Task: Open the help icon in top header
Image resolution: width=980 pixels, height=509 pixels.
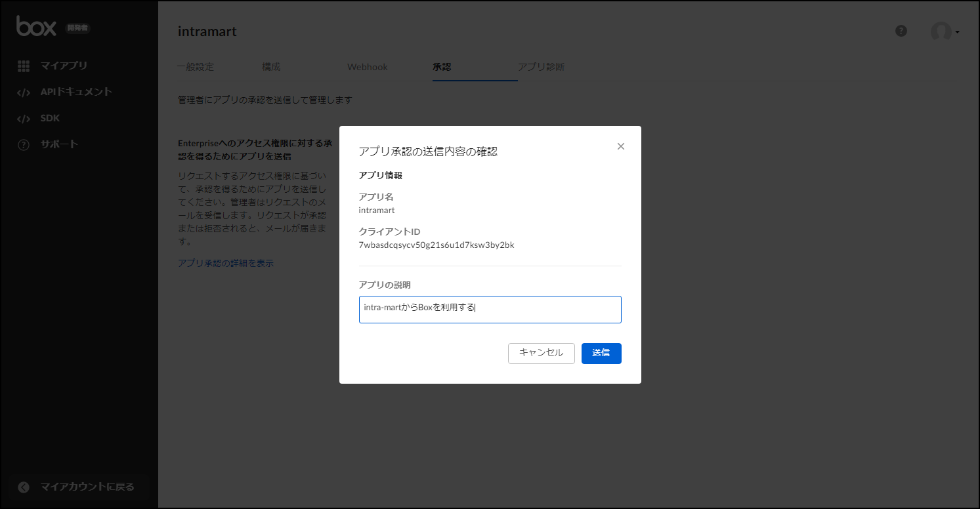Action: [x=901, y=31]
